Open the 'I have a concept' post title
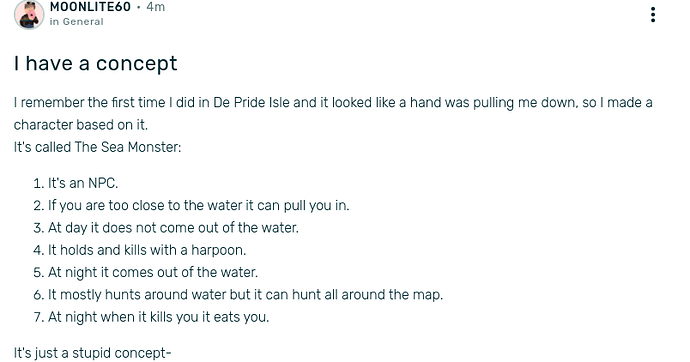 (95, 63)
